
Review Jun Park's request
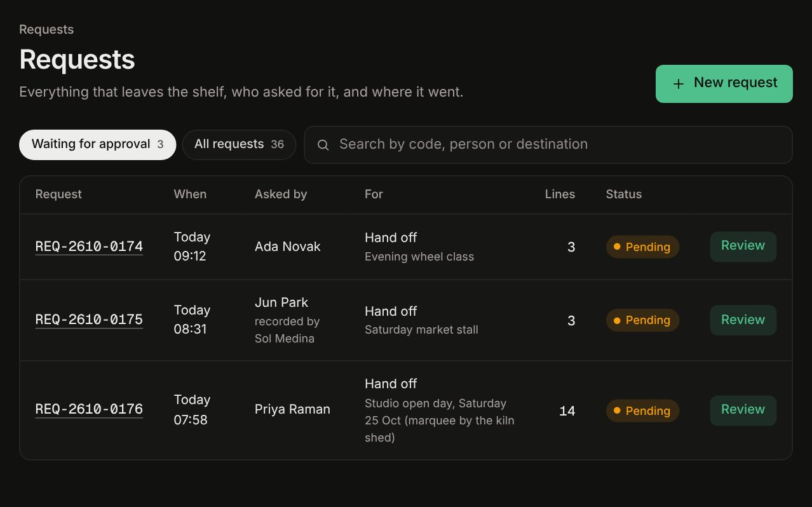pos(743,320)
